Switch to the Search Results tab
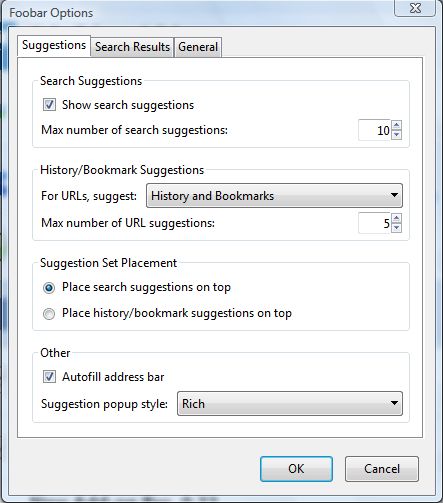Screen dimensions: 443x503 click(132, 47)
